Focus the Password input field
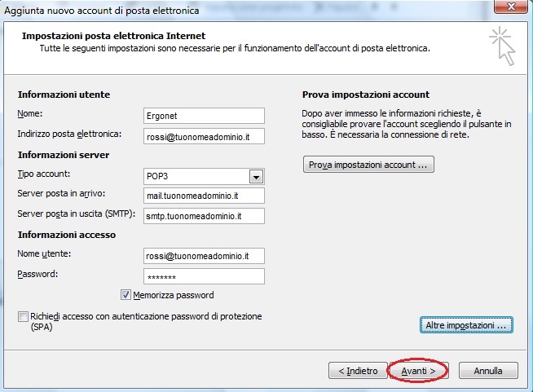Image resolution: width=533 pixels, height=392 pixels. coord(203,276)
